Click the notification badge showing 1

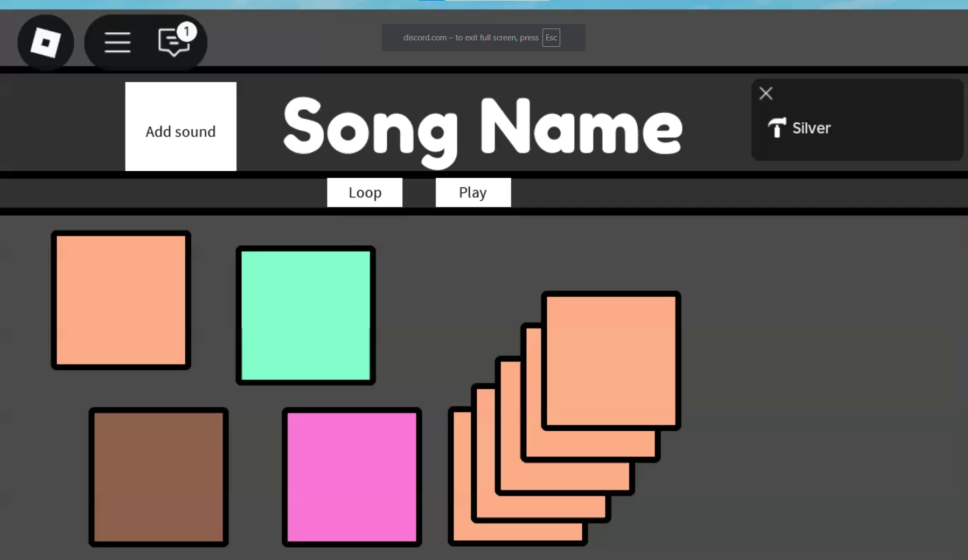(186, 32)
